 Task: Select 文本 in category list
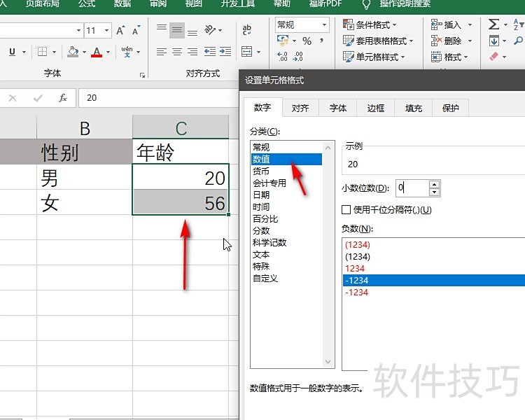coord(286,255)
